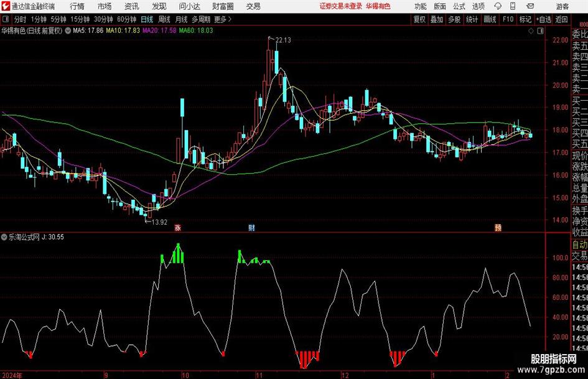The height and width of the screenshot is (379, 588).
Task: Open the 问小达 menu
Action: click(189, 6)
